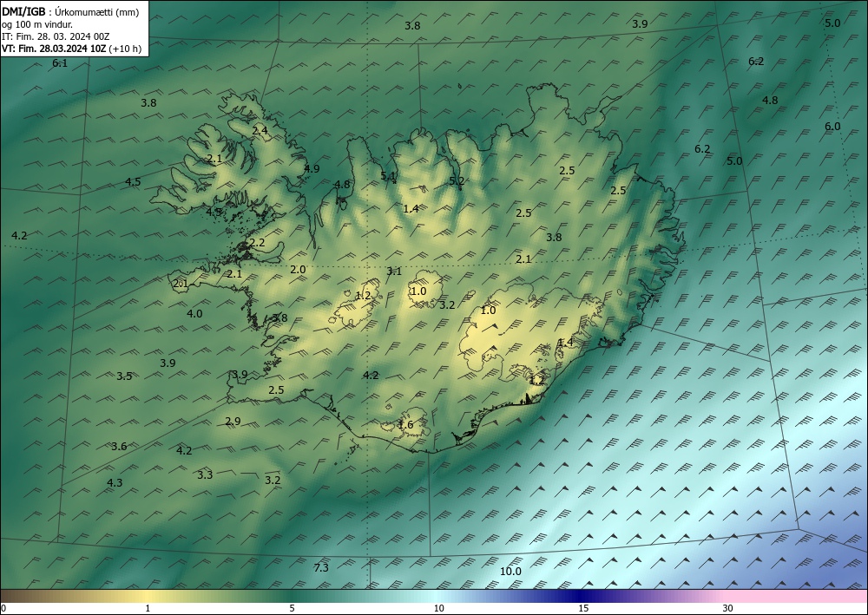Select the 4.0 value west of Iceland
This screenshot has height=615, width=868.
194,314
